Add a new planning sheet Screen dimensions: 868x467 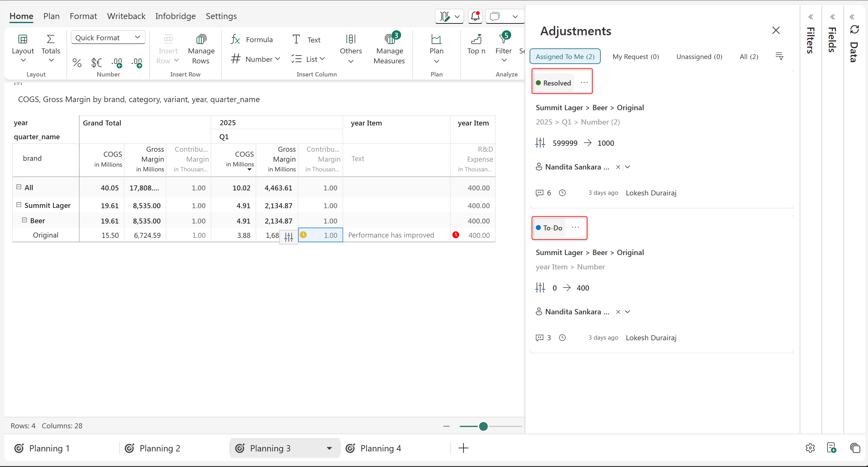pos(463,448)
